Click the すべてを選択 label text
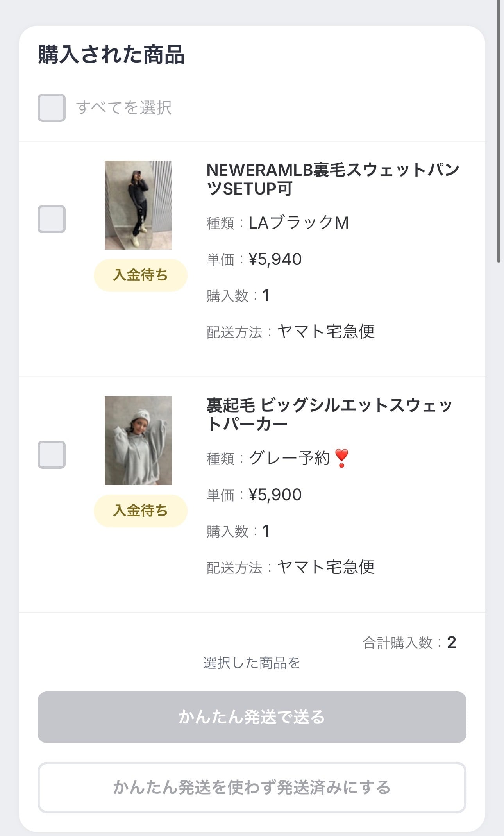504x836 pixels. [124, 108]
